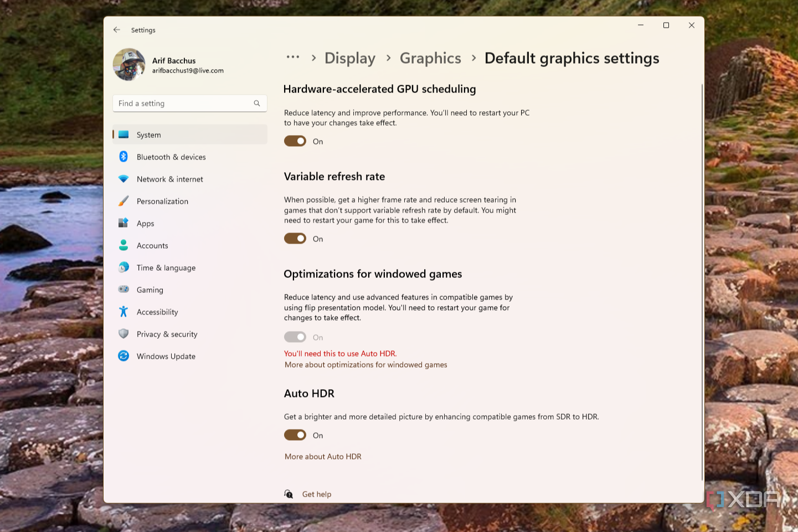Image resolution: width=798 pixels, height=532 pixels.
Task: Click the search magnifier in Find a setting
Action: click(256, 103)
